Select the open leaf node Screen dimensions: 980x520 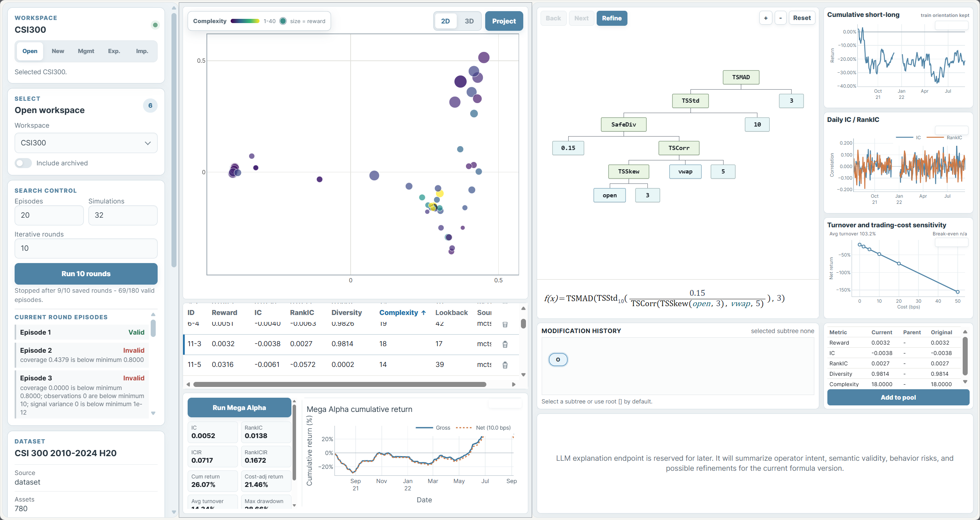610,195
